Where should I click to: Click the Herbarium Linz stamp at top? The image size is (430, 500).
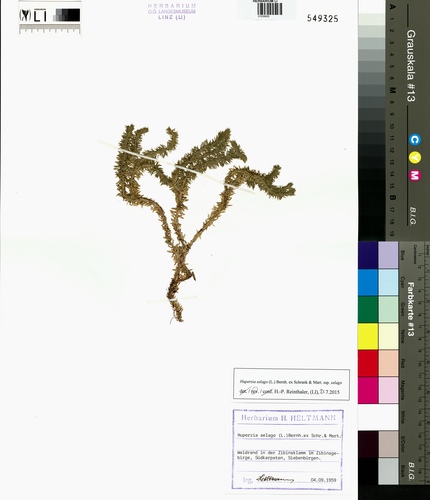pos(172,12)
